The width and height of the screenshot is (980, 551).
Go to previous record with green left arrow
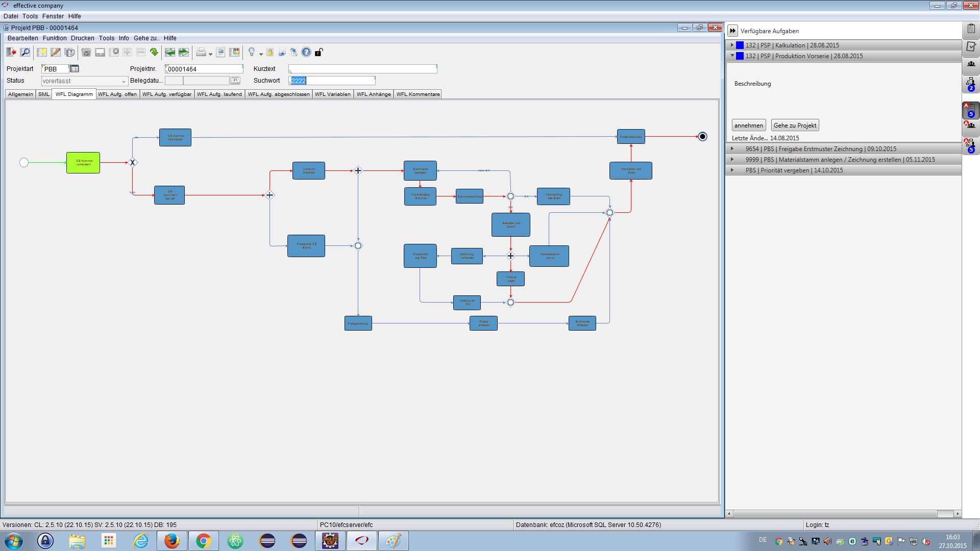(x=170, y=52)
